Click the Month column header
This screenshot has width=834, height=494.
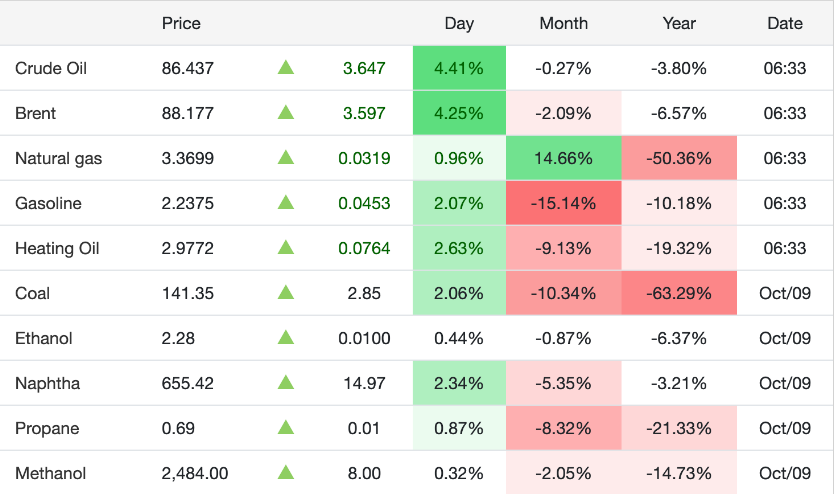pos(563,23)
